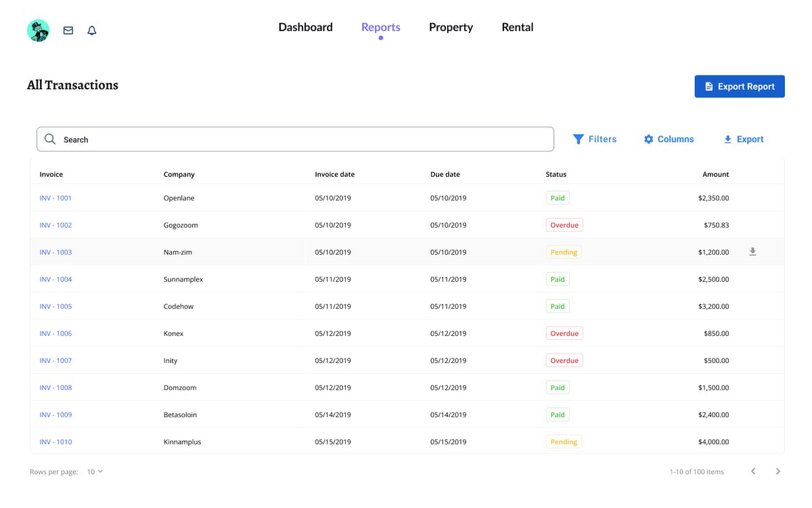Click the Paid badge for Domzoom
Image resolution: width=812 pixels, height=508 pixels.
tap(558, 387)
